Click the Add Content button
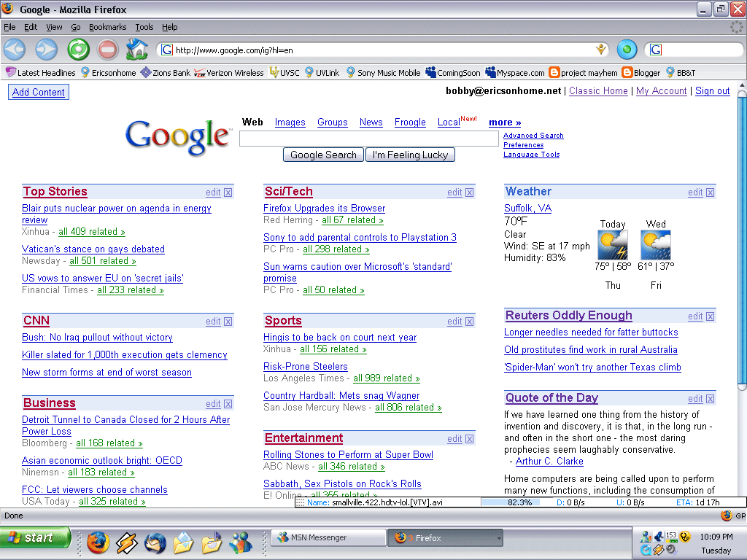The width and height of the screenshot is (747, 560). (x=39, y=92)
